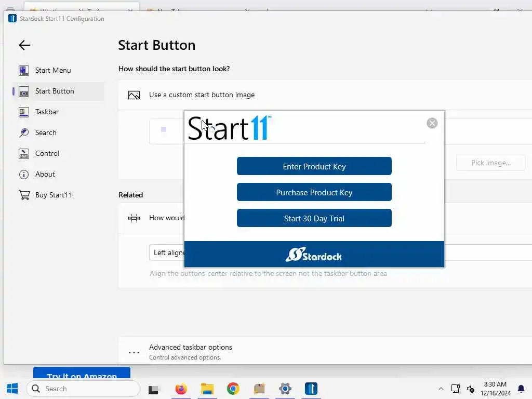Click the alignment icon in the Related section

134,218
